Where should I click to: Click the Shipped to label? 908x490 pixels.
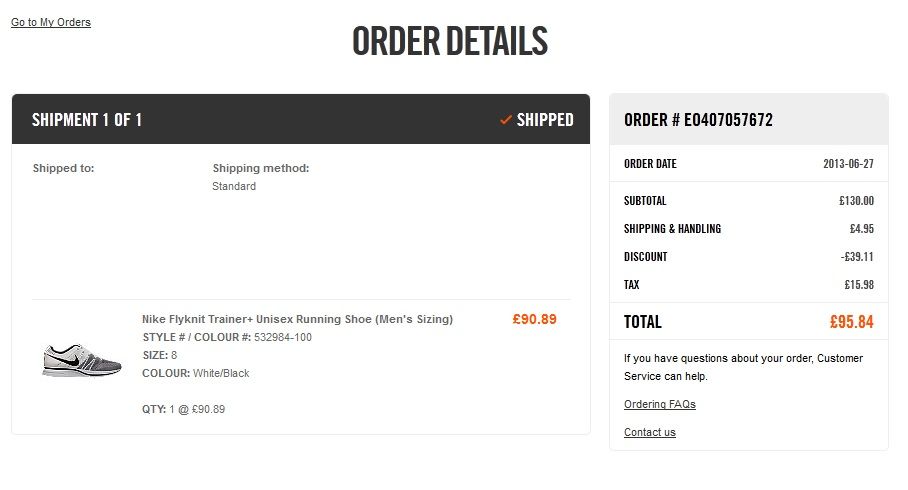coord(63,168)
